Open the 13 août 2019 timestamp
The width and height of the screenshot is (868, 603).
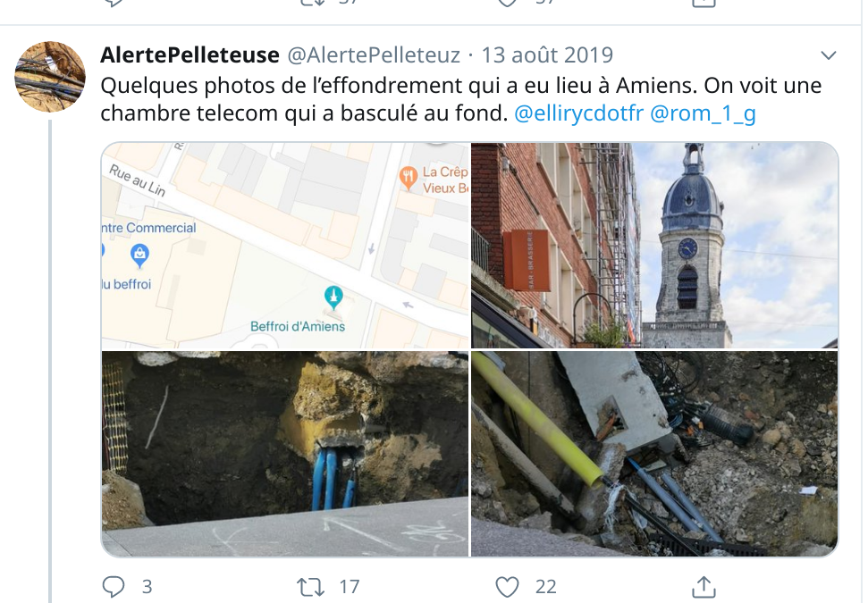547,55
